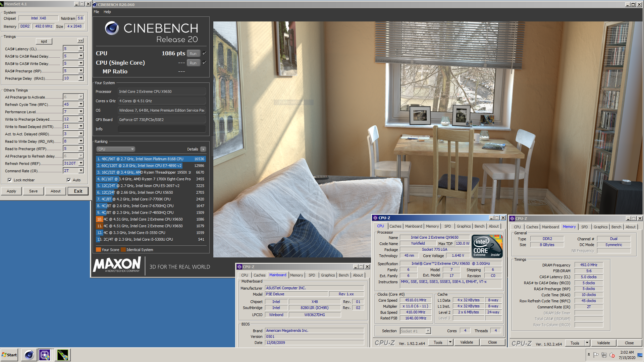The image size is (644, 362).
Task: Click the clock showing 2:02 AM
Action: point(627,352)
